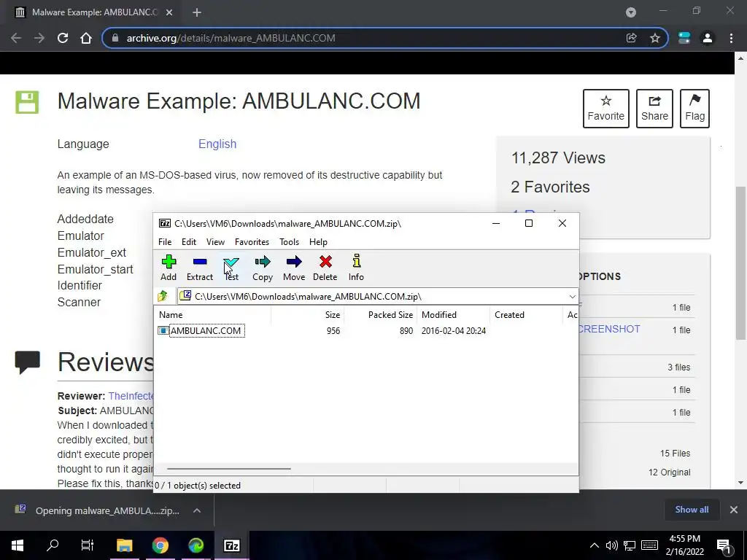Click Show all downloads
The image size is (747, 560).
point(692,510)
